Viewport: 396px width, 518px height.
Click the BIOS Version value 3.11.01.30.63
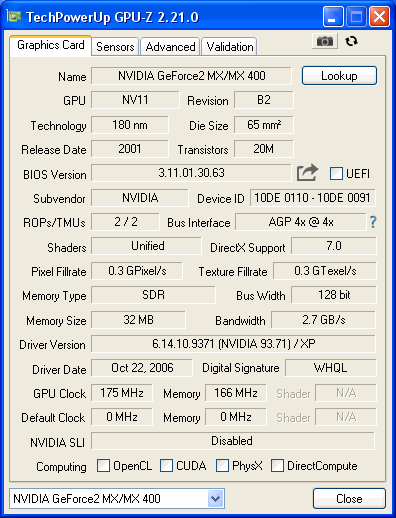click(191, 173)
